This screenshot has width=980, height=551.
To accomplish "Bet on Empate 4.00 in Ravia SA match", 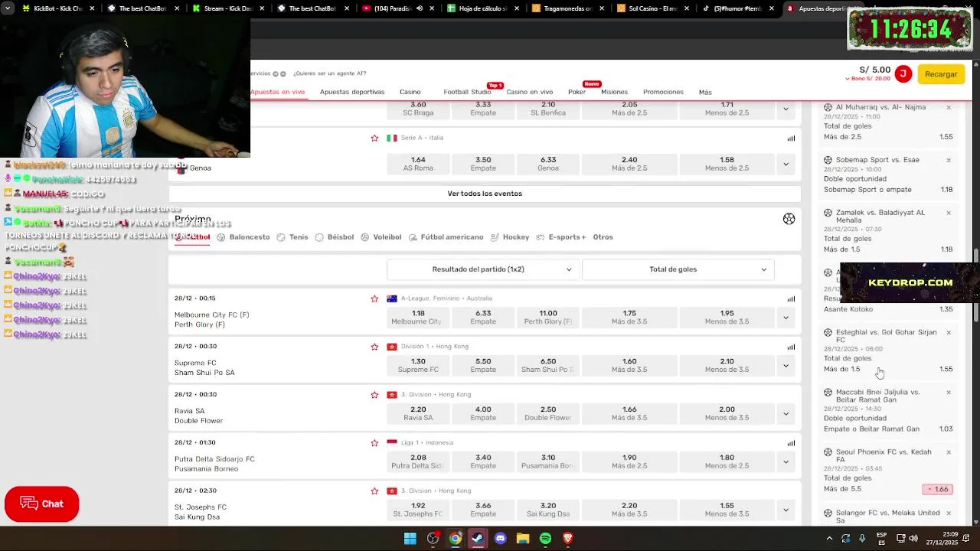I will click(483, 414).
